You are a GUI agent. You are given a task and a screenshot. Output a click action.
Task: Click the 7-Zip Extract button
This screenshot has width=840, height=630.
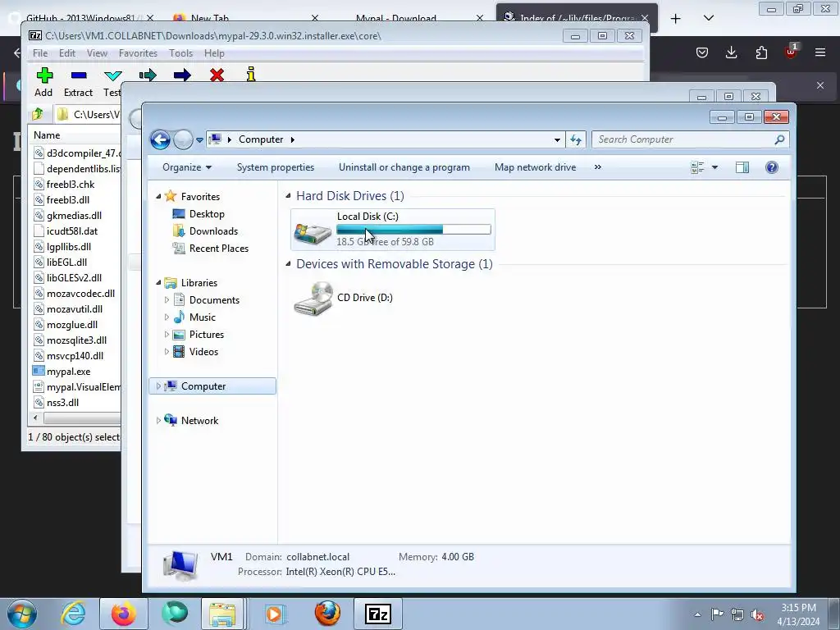point(78,82)
